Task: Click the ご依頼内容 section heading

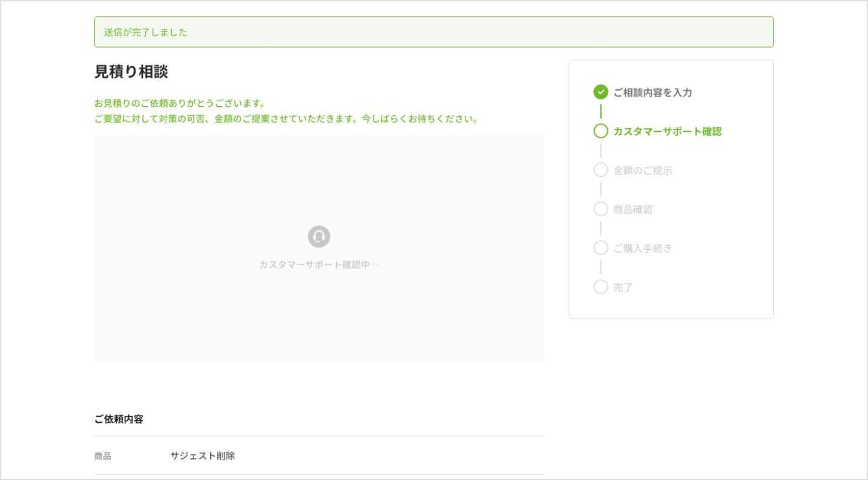Action: pos(119,419)
